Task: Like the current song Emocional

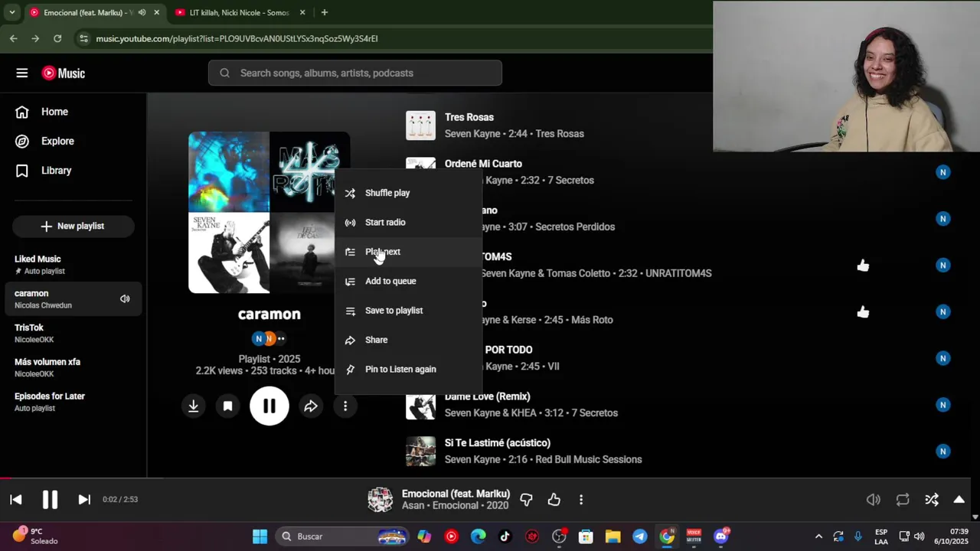Action: (x=554, y=500)
